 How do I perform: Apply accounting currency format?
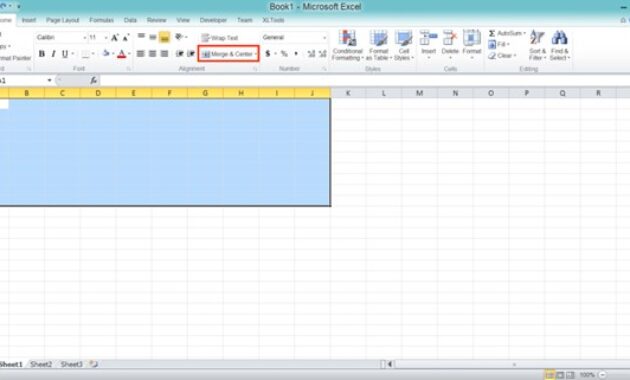tap(268, 53)
